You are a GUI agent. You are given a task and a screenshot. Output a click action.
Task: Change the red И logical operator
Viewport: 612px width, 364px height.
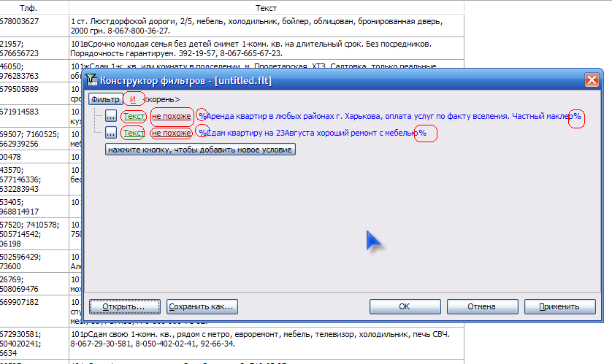(x=133, y=99)
